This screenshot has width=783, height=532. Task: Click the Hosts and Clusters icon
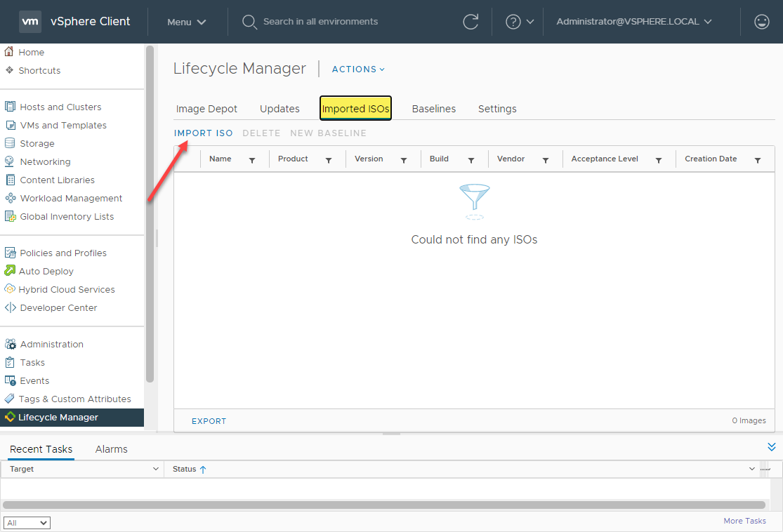(x=10, y=106)
